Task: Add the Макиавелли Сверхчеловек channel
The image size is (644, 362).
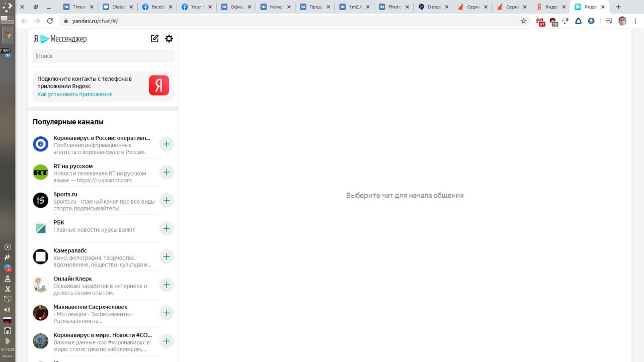Action: [x=167, y=313]
